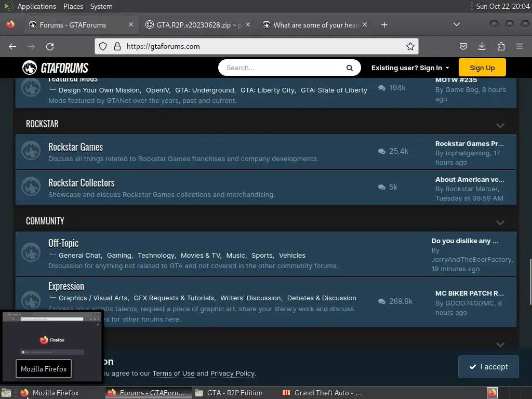Open the General Chat subforum

79,255
